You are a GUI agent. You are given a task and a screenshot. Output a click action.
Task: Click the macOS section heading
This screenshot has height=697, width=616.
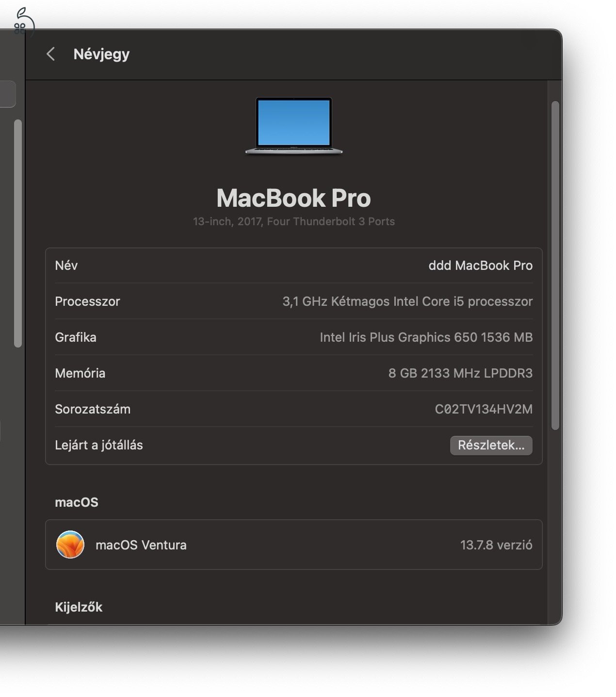tap(76, 502)
